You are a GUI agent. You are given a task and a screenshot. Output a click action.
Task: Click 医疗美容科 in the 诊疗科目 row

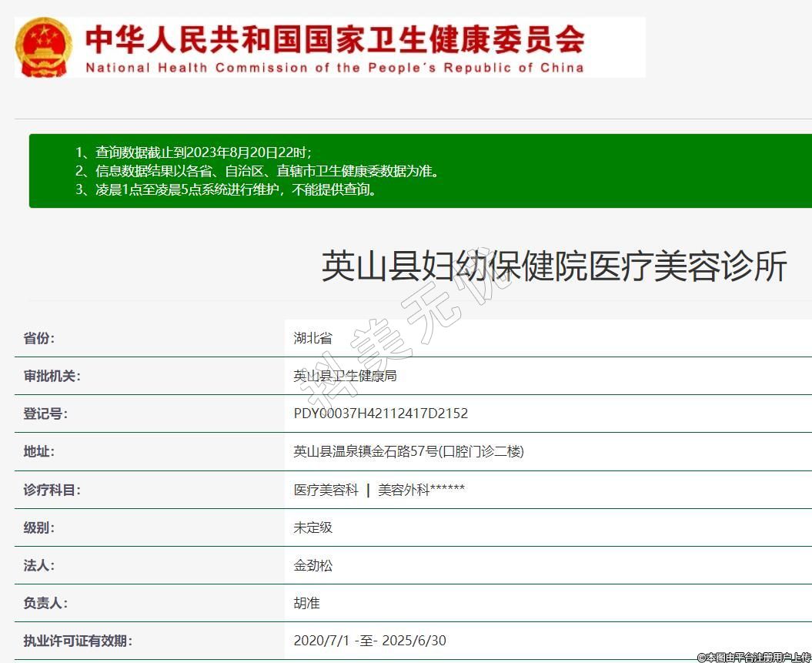(326, 490)
